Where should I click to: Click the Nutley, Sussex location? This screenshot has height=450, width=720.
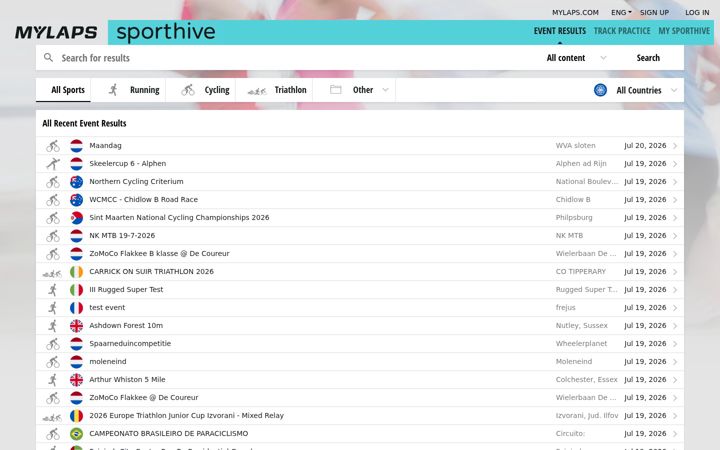(581, 326)
